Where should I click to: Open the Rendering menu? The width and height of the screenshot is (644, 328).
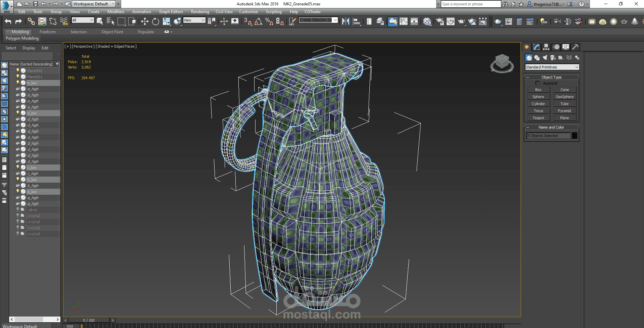click(x=200, y=12)
